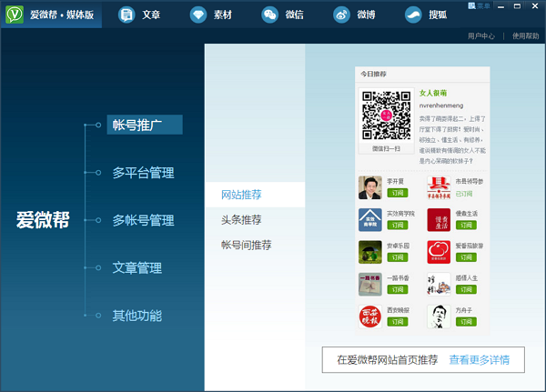Click the 爱番茄旅游 red tomato avatar
This screenshot has height=392, width=546.
(x=439, y=252)
